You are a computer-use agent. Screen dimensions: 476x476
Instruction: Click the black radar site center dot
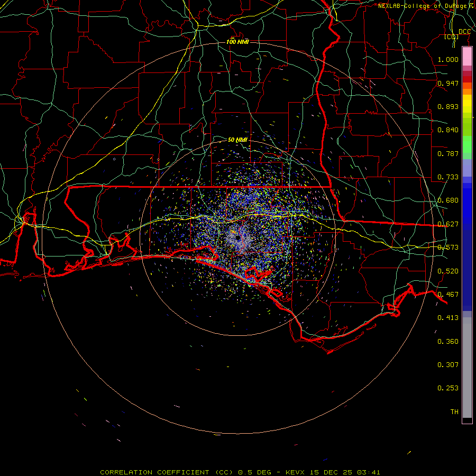(237, 238)
